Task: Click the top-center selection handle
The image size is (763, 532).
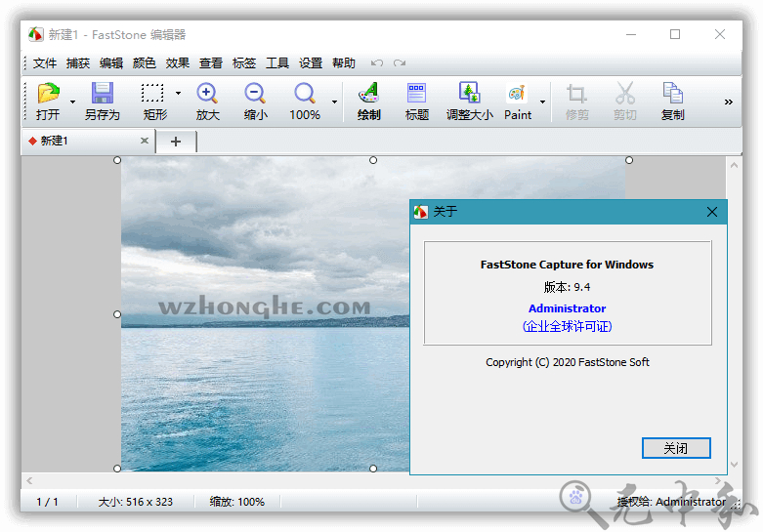Action: (x=373, y=160)
